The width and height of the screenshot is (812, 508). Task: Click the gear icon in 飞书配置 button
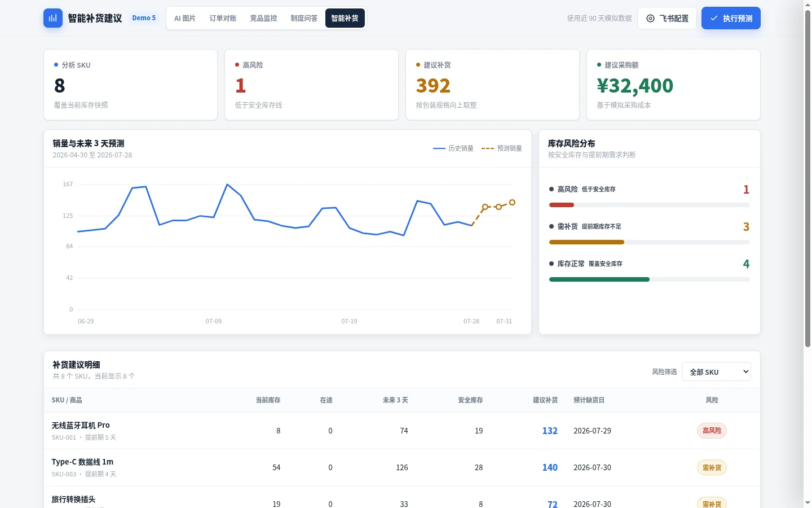pyautogui.click(x=650, y=19)
